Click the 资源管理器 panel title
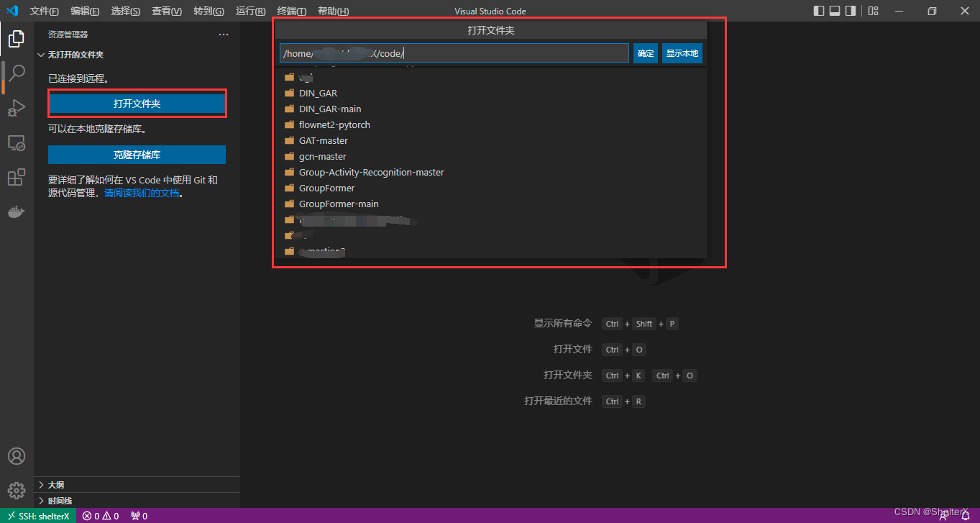 coord(68,35)
